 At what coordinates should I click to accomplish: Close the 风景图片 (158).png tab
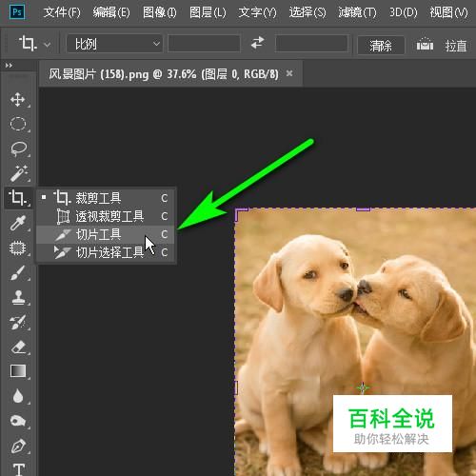tap(289, 73)
